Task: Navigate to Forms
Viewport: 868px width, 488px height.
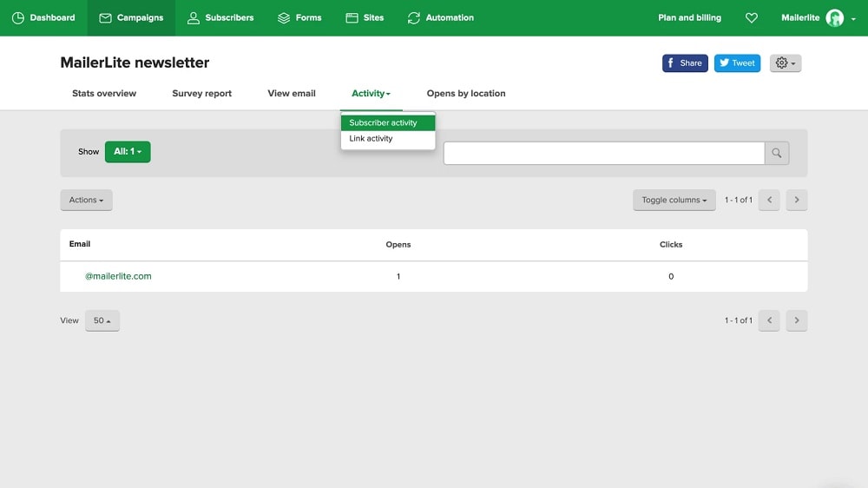Action: coord(299,17)
